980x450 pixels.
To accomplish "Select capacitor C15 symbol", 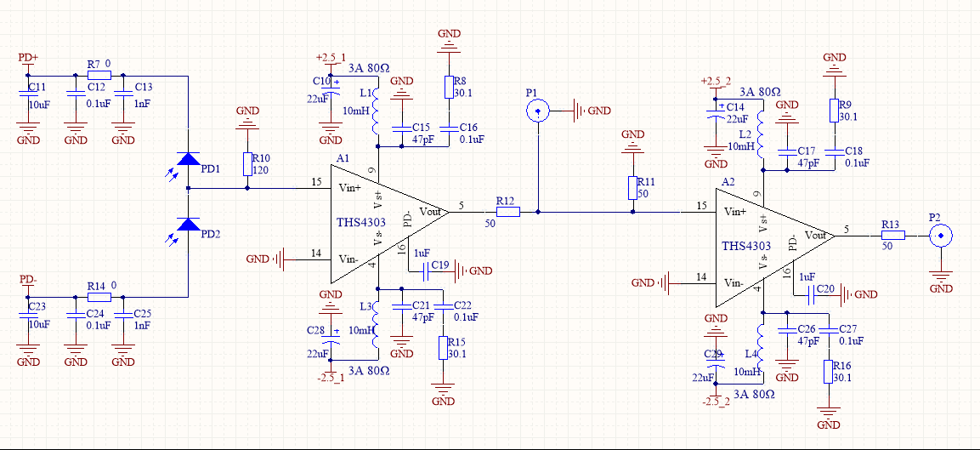I will coord(401,129).
